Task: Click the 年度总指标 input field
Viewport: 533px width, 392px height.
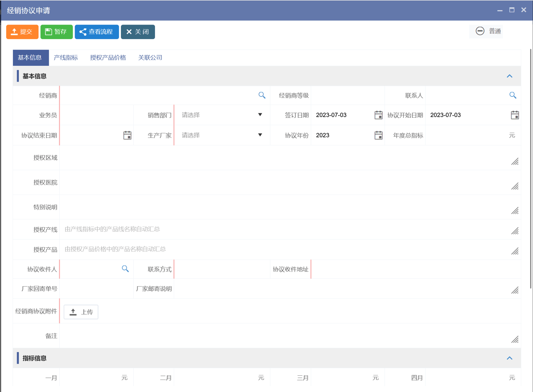Action: point(466,135)
